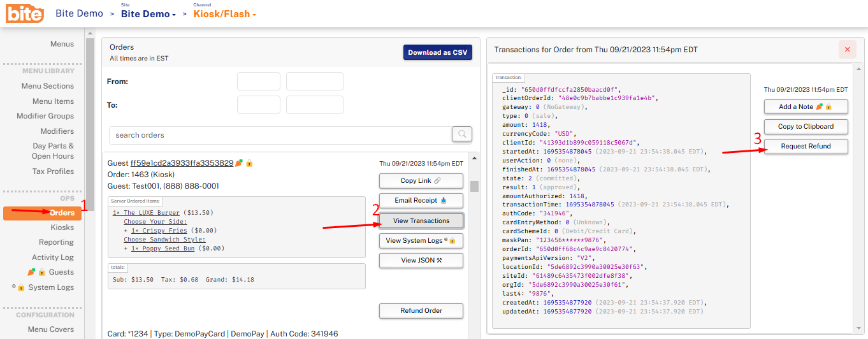
Task: Open View System Logs for order
Action: coord(421,240)
